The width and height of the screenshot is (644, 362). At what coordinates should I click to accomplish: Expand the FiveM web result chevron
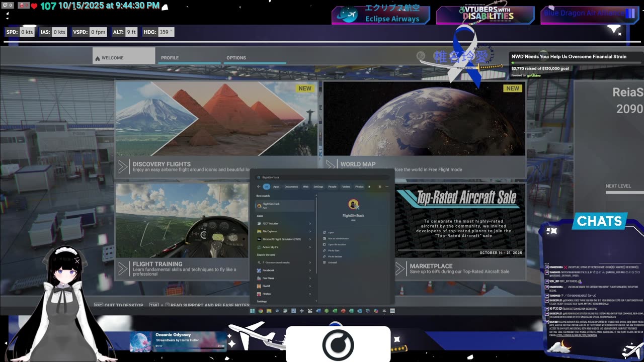point(310,286)
